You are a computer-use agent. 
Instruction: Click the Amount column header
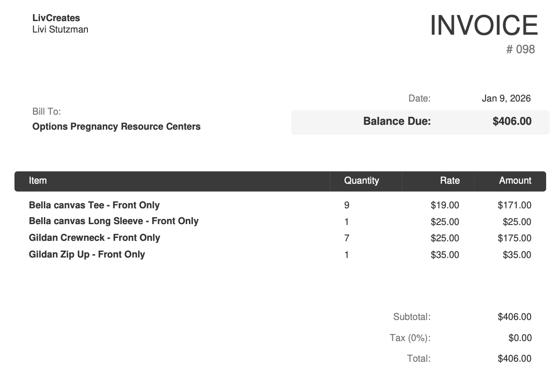(x=515, y=181)
